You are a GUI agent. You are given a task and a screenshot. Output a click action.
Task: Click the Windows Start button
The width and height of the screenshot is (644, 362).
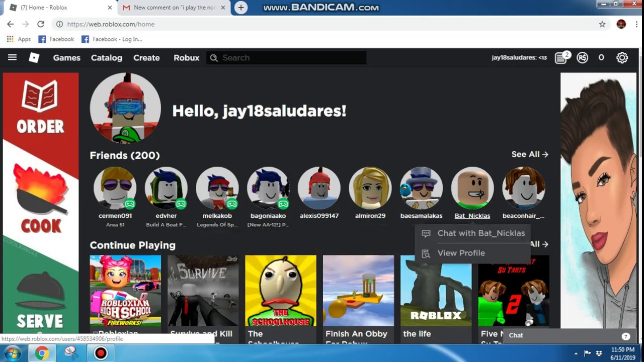(x=12, y=353)
